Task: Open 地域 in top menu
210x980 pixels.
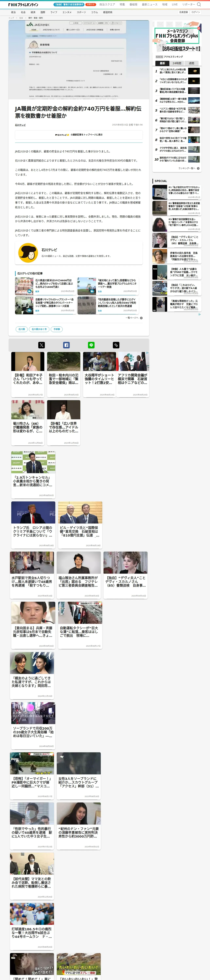Action: (x=165, y=5)
